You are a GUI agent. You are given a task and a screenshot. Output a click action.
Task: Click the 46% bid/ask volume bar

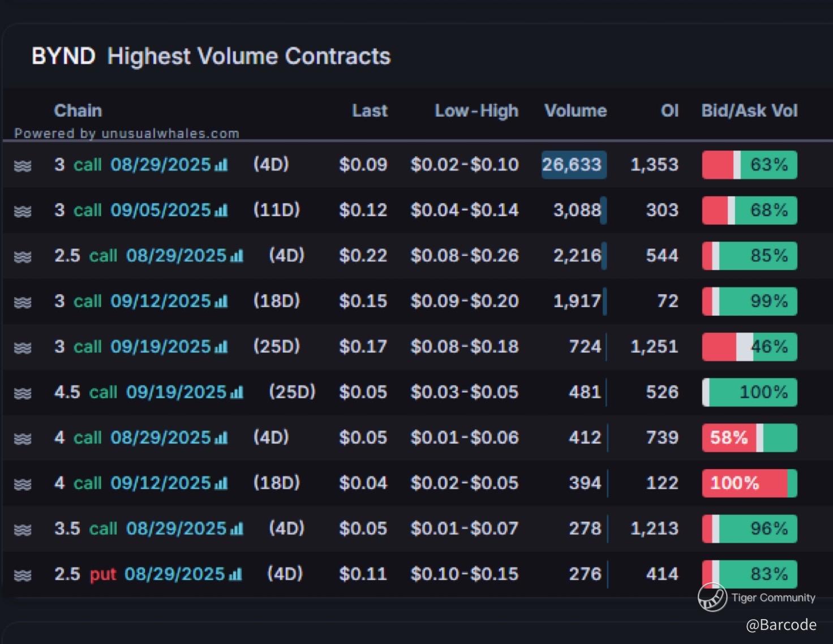750,347
